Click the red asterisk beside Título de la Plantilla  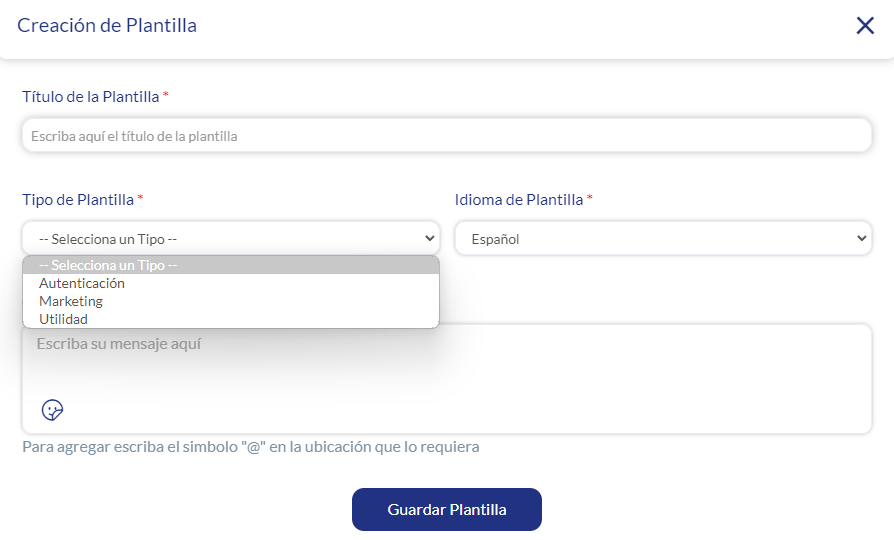click(166, 96)
